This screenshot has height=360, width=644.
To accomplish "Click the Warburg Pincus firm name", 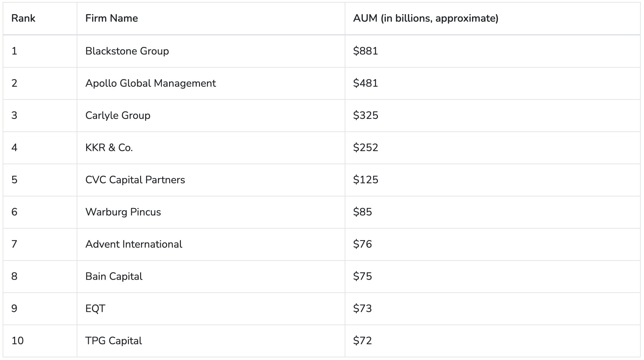I will tap(123, 212).
